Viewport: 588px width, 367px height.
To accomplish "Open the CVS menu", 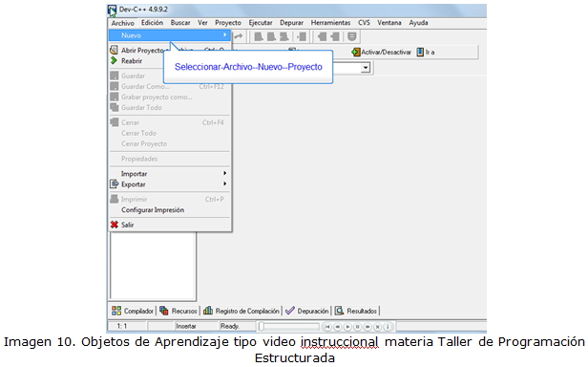I will [364, 23].
